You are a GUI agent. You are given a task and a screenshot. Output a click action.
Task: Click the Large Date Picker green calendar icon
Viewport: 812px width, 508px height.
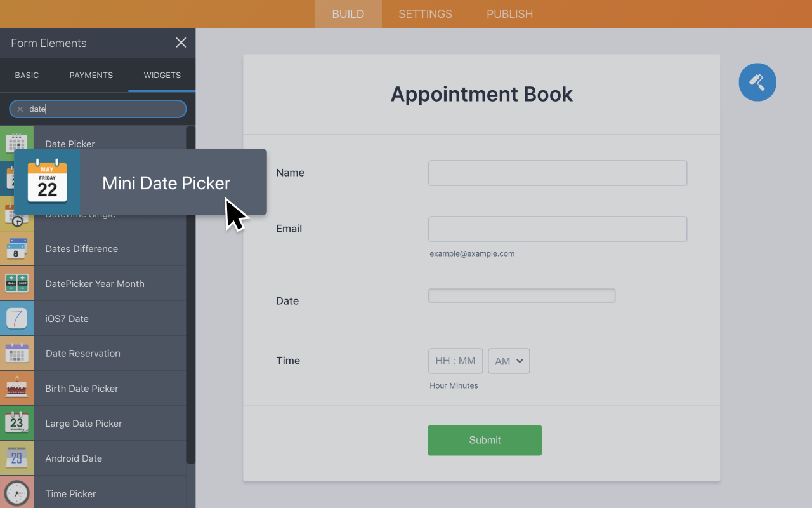[17, 423]
